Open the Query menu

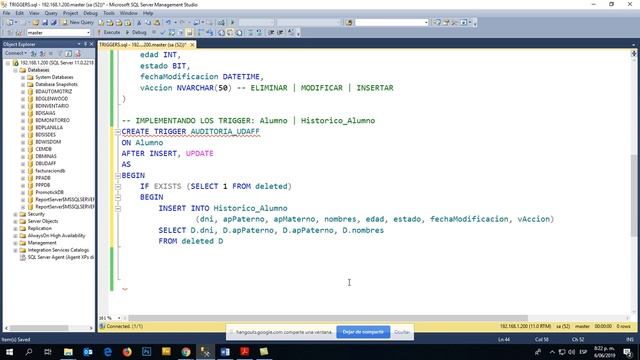(51, 13)
